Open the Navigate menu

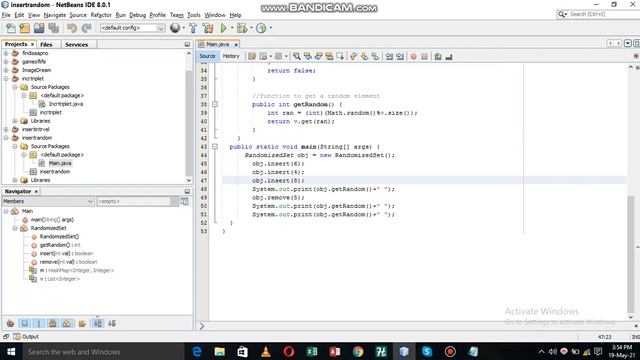(55, 15)
